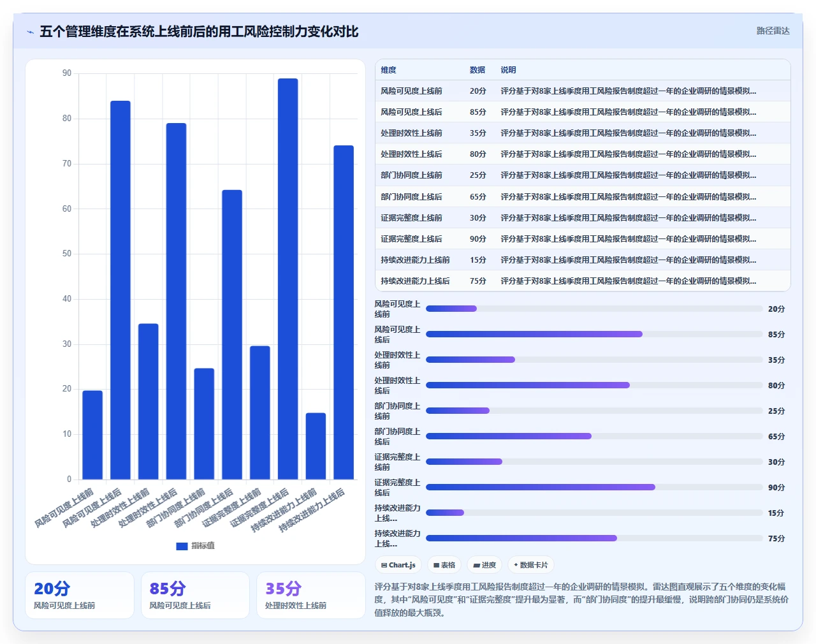Open the 20分 风险可见度上线前 stat card

pyautogui.click(x=80, y=595)
